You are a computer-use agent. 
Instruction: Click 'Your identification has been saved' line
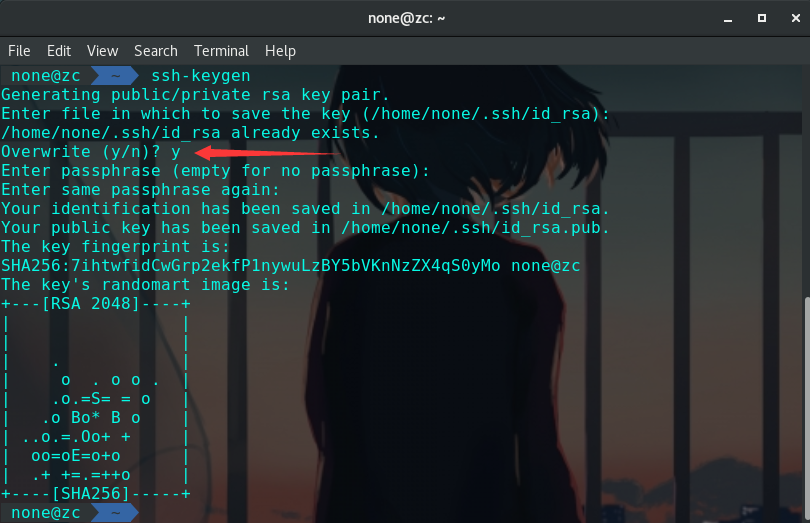pos(305,209)
